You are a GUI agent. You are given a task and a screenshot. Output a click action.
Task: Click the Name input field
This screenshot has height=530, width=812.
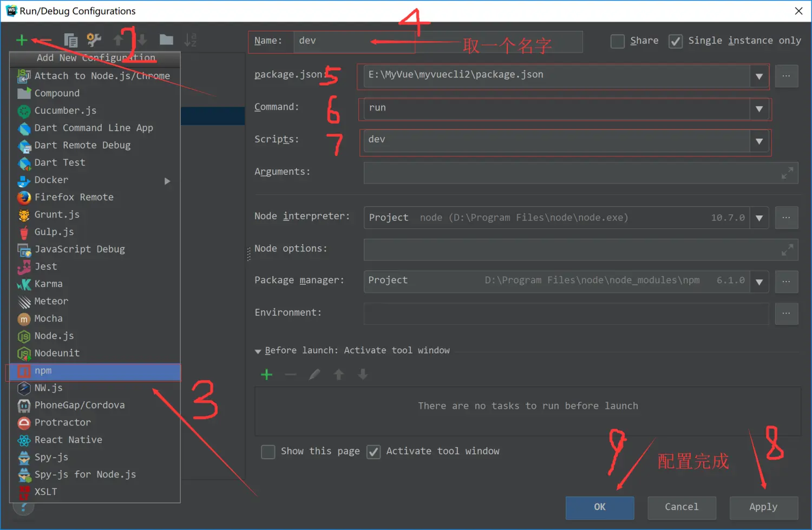(x=438, y=42)
